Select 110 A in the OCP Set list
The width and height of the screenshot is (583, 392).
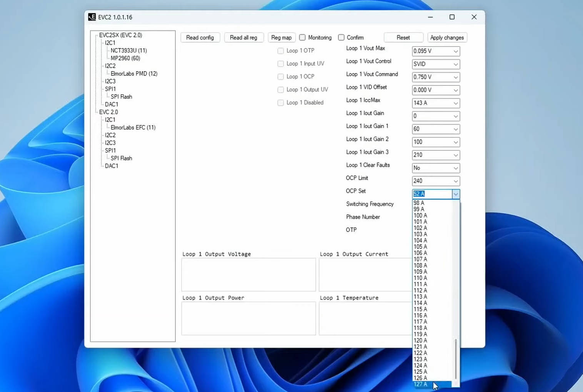(x=432, y=278)
